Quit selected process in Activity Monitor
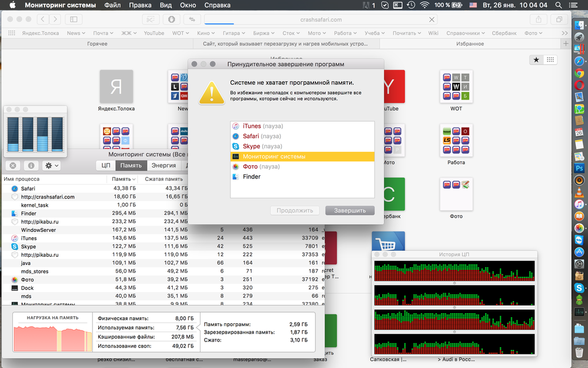Image resolution: width=588 pixels, height=368 pixels. click(x=13, y=165)
